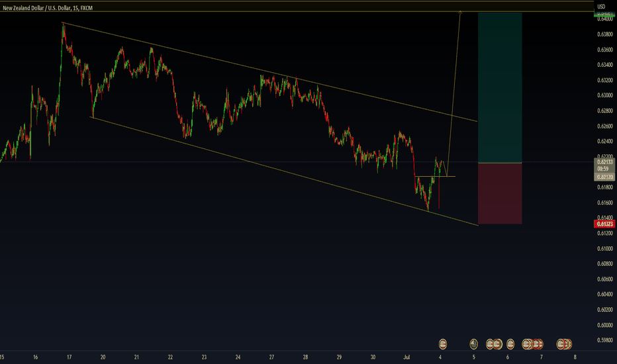Open the lone economic event icon near date 6
Screen dimensions: 617x364
coord(510,344)
